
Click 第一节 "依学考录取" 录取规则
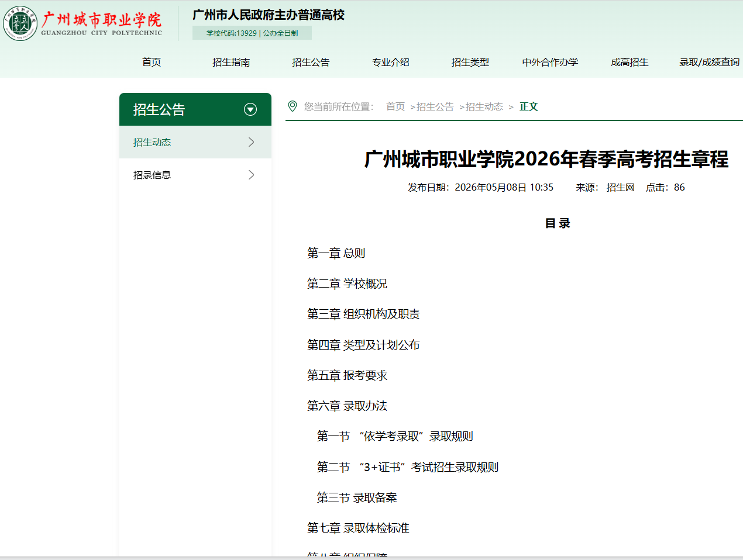point(395,436)
